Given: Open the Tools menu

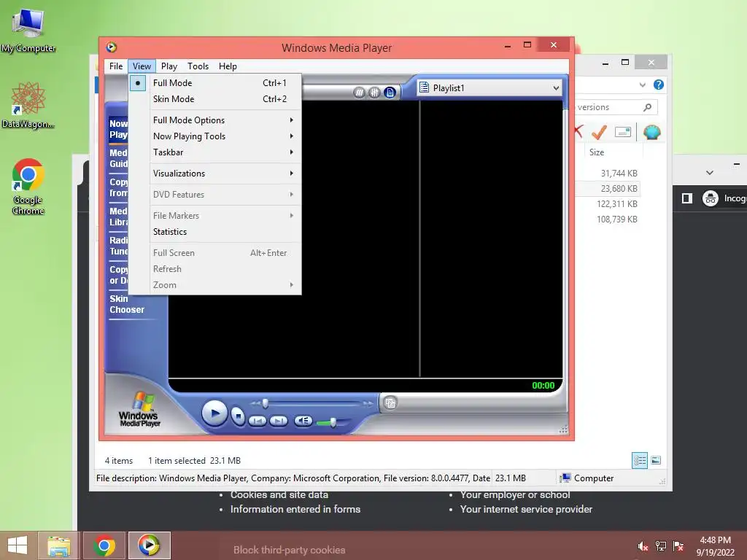Looking at the screenshot, I should tap(198, 66).
